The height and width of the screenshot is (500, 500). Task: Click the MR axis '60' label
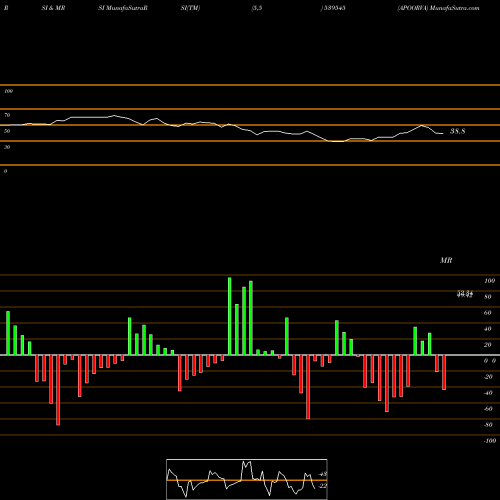[x=488, y=313]
